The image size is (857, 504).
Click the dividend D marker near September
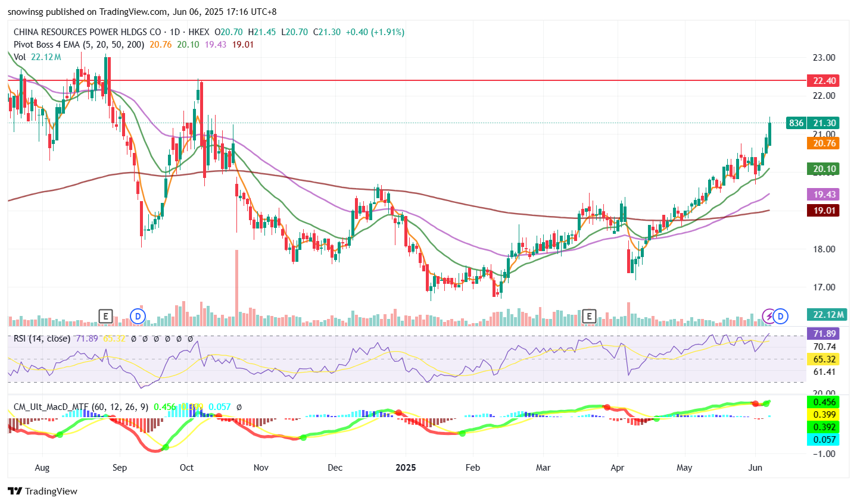pos(138,316)
